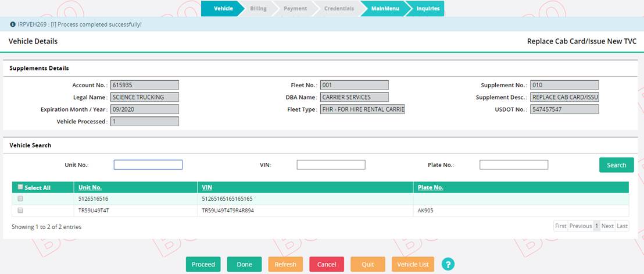Click the orange Refresh button
This screenshot has width=644, height=274.
285,264
